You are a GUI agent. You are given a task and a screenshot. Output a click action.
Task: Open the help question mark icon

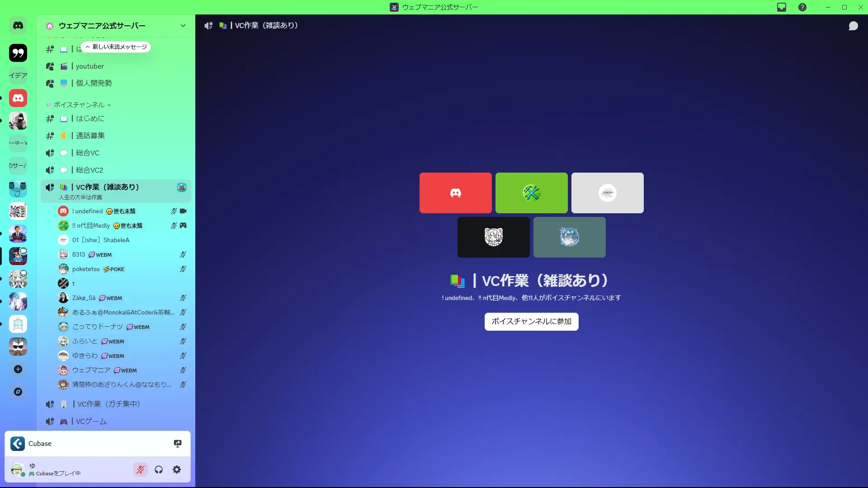coord(802,7)
